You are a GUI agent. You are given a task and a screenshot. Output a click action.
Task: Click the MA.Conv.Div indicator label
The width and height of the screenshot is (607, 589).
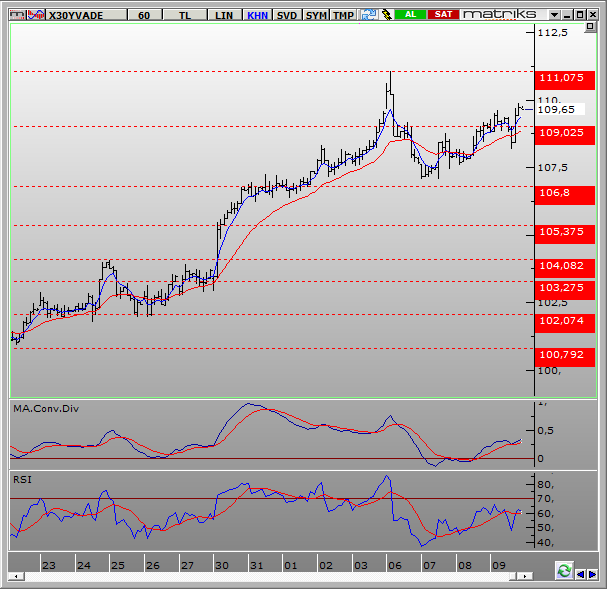pos(46,409)
